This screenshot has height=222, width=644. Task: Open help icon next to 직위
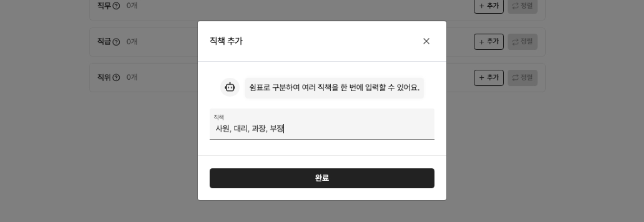pyautogui.click(x=116, y=77)
